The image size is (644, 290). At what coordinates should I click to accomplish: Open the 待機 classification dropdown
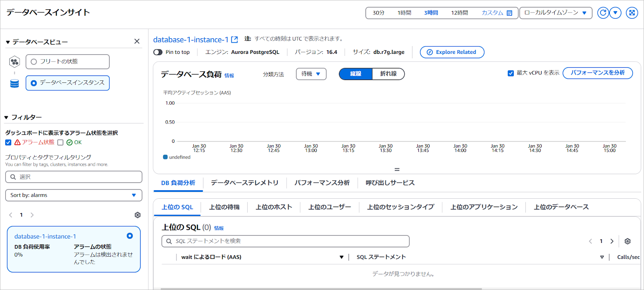coord(311,74)
